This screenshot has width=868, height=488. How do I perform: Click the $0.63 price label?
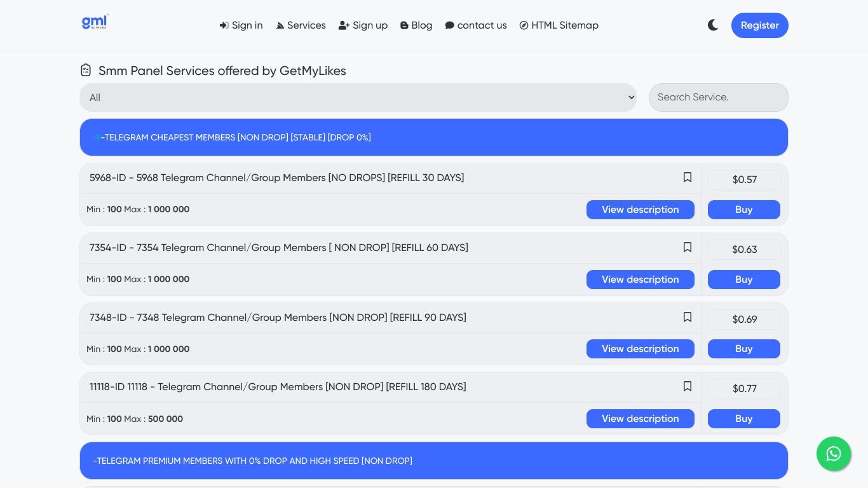click(x=744, y=250)
